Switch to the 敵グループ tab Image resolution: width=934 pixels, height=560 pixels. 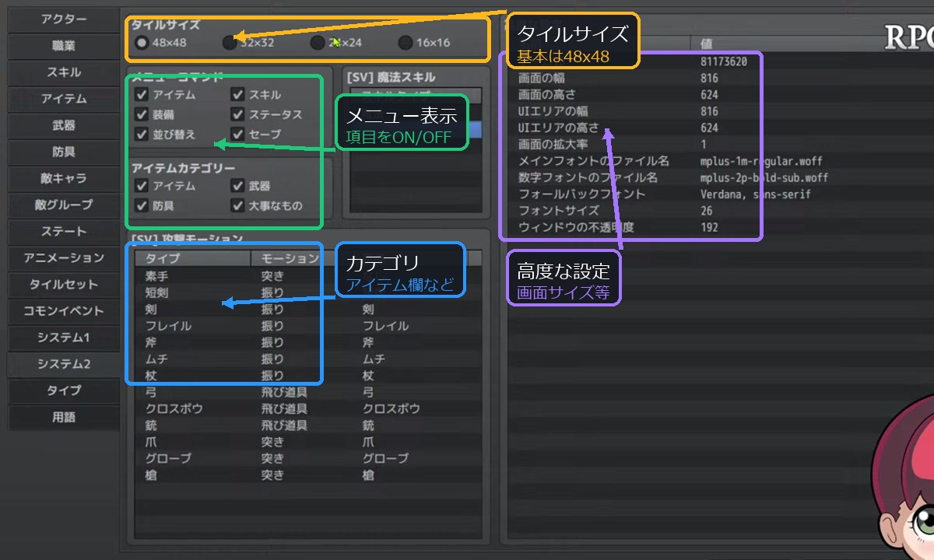64,205
